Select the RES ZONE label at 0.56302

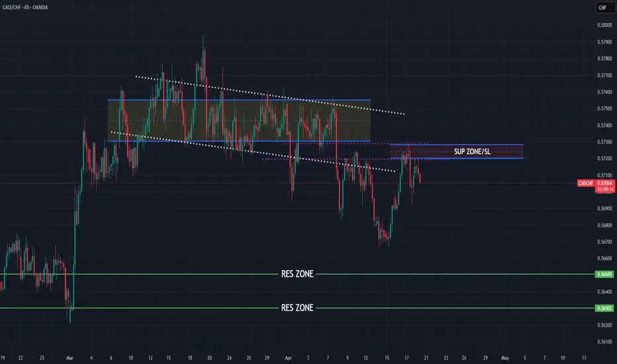tap(297, 308)
